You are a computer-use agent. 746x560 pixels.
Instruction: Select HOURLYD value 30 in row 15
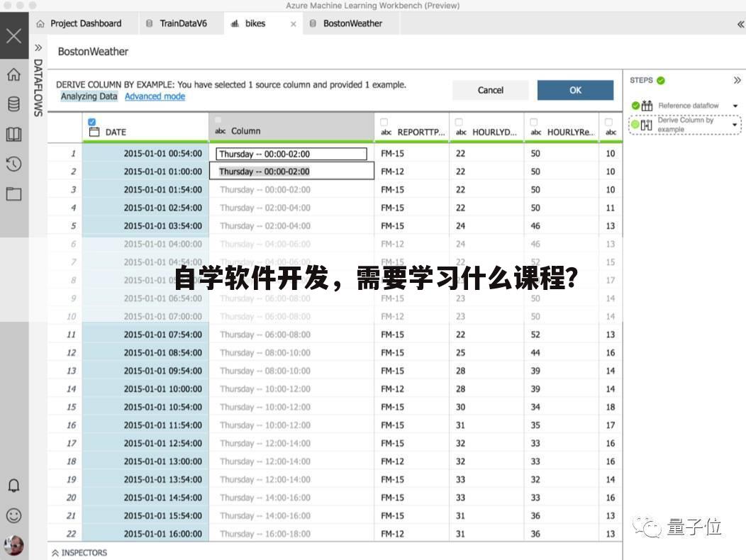pos(486,407)
